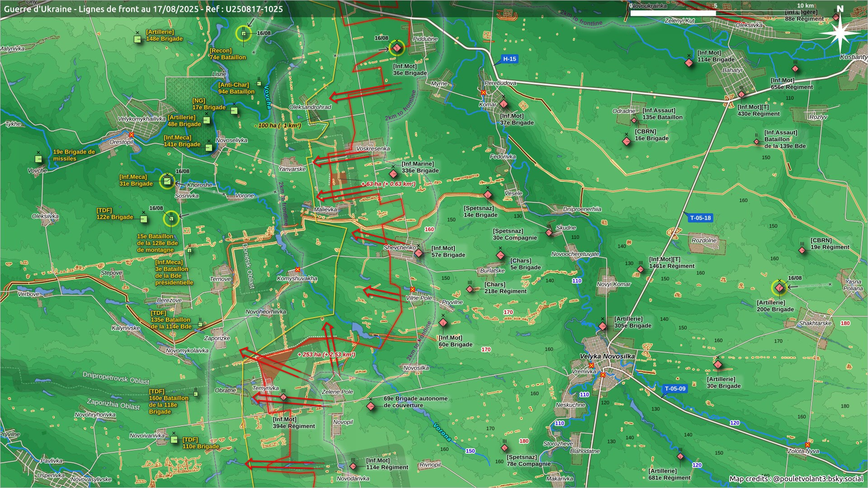Screen dimensions: 868x488
Task: Select the 305e Brigade artillery marker
Action: pos(603,326)
